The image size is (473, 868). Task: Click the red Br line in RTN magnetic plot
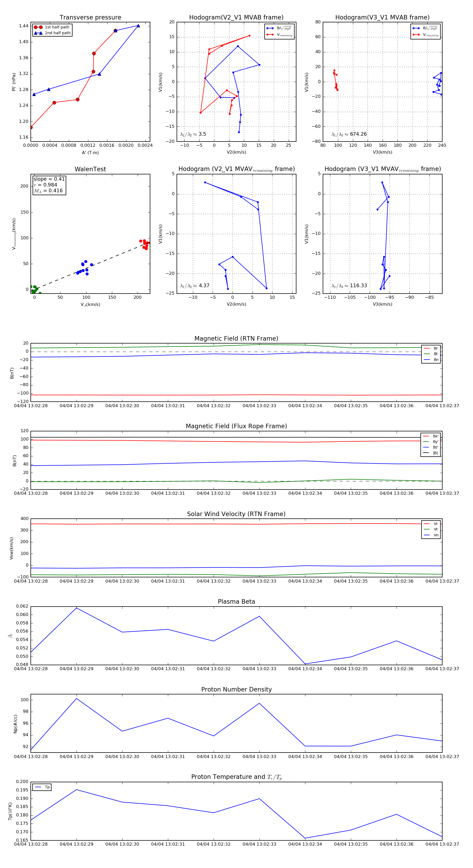coord(236,395)
